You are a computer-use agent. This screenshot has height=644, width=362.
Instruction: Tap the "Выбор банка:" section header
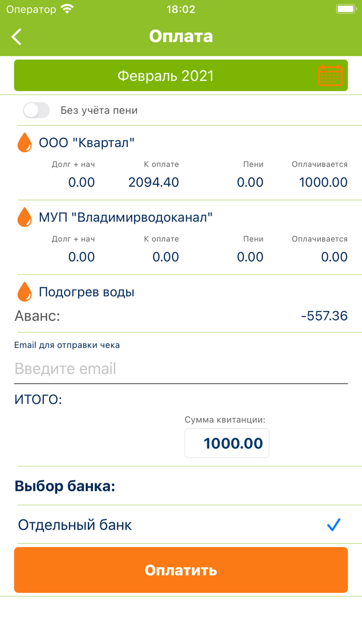[x=64, y=486]
